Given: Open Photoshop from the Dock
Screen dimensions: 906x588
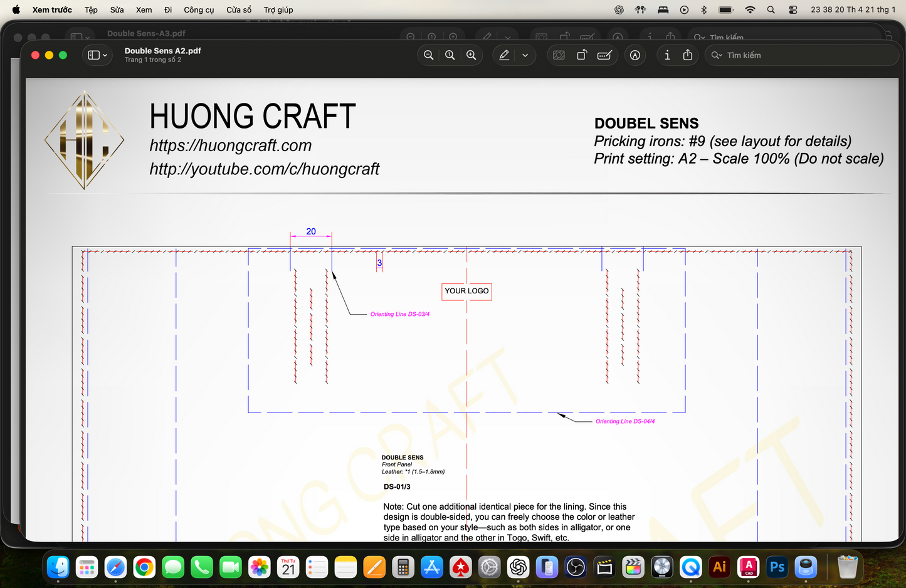Looking at the screenshot, I should tap(776, 567).
